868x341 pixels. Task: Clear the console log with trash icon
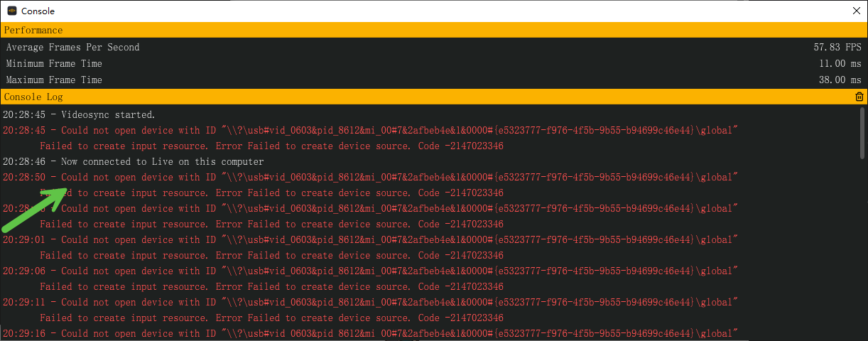point(859,97)
